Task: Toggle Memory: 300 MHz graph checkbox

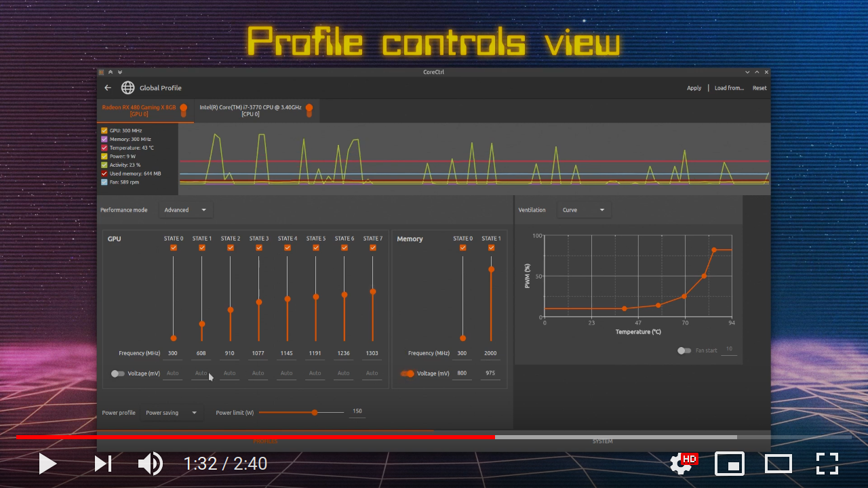Action: pyautogui.click(x=104, y=139)
